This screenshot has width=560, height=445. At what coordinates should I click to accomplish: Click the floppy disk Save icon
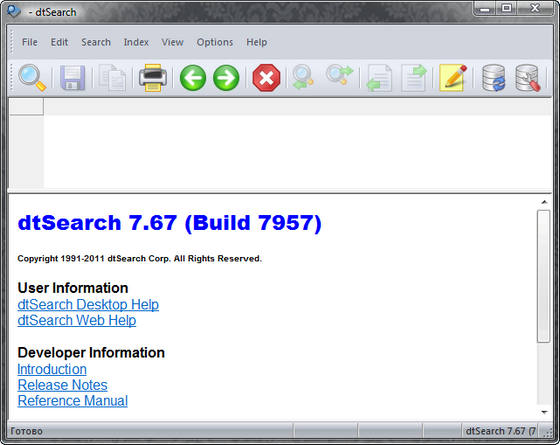(72, 78)
